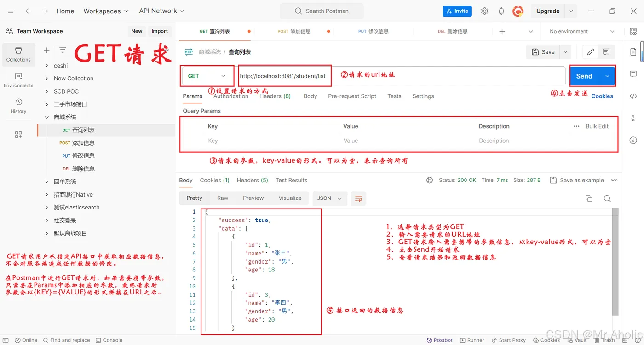Viewport: 644px width, 345px height.
Task: Open the Tests request tab
Action: (394, 96)
